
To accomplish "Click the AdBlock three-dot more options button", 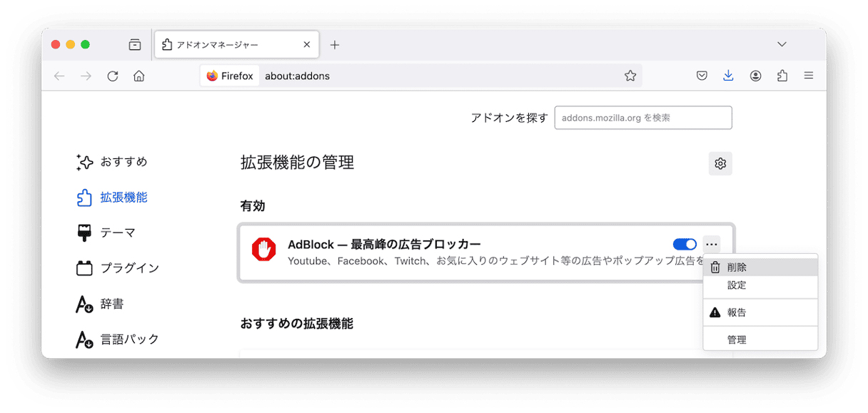I will (x=711, y=245).
